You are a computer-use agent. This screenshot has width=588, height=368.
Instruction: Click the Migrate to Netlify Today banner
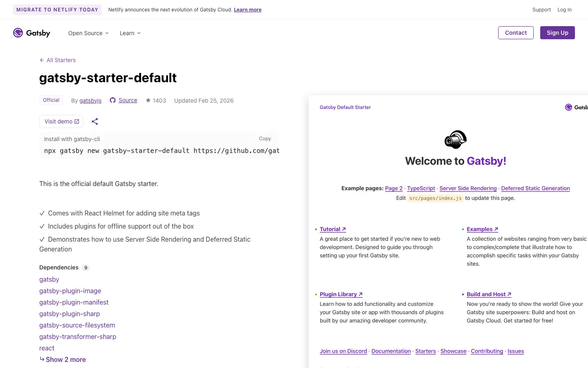(x=57, y=10)
